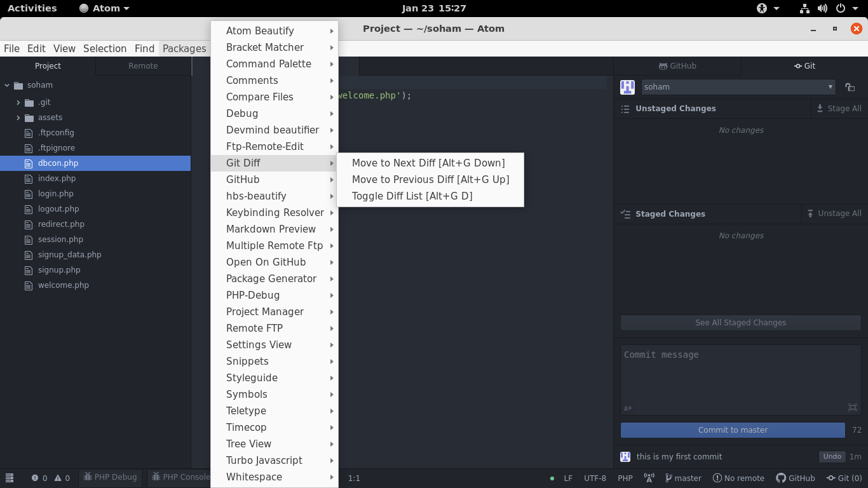This screenshot has height=488, width=868.
Task: Expand the assets folder
Action: [18, 118]
